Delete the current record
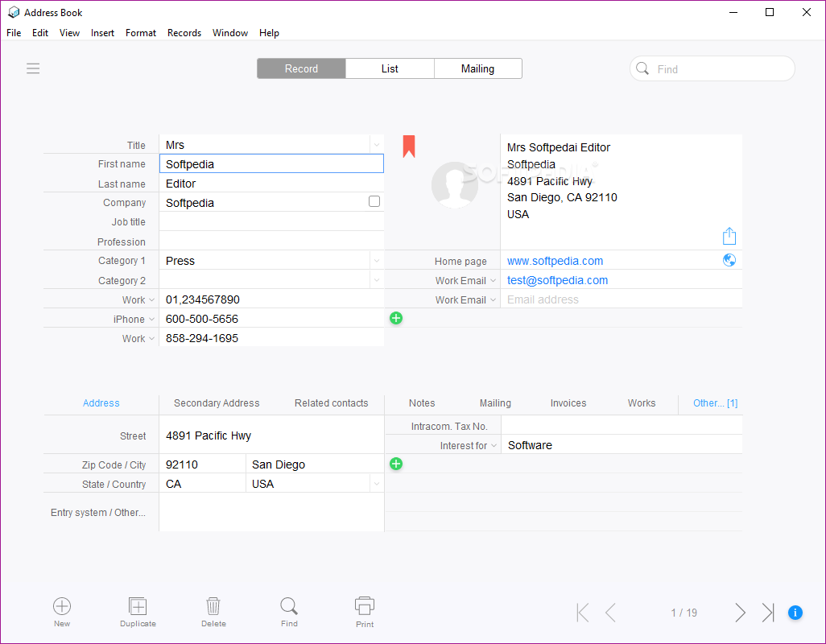 tap(213, 612)
